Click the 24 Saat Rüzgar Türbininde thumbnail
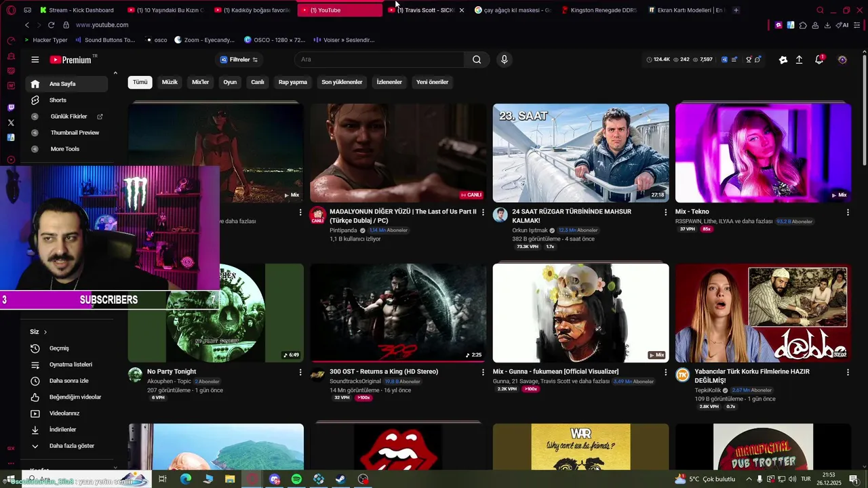The width and height of the screenshot is (868, 488). [580, 152]
